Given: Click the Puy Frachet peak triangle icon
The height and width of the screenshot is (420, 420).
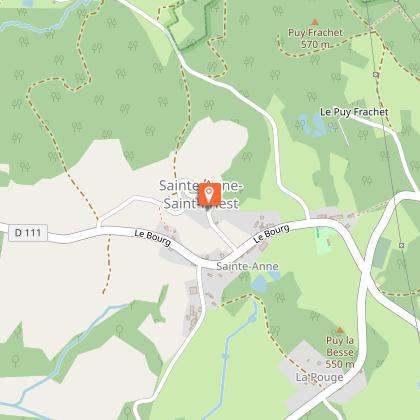Looking at the screenshot, I should 314,22.
